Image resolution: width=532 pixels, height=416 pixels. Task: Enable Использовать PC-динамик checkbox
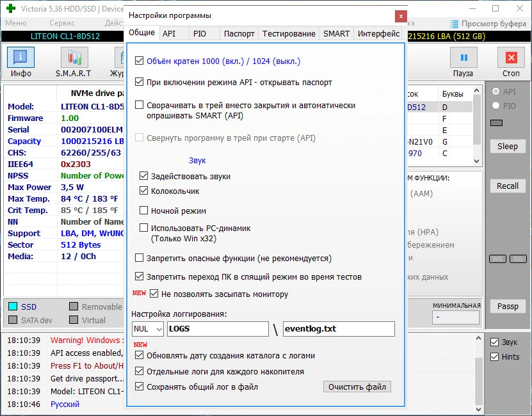coord(143,228)
